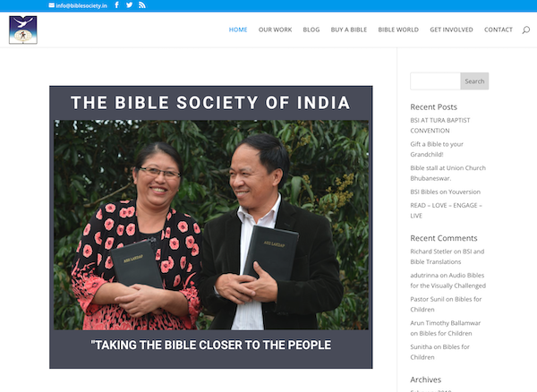Select the HOME menu item
The height and width of the screenshot is (392, 537).
click(238, 30)
